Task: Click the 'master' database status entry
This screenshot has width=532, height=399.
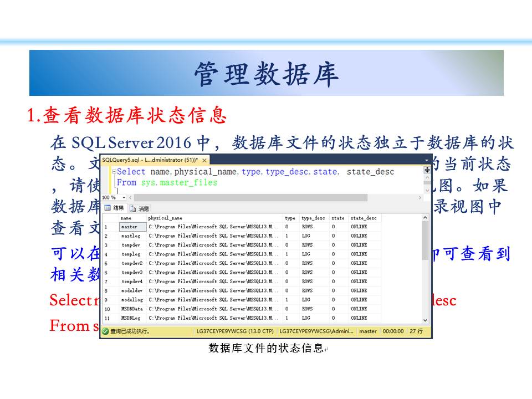Action: point(368,331)
